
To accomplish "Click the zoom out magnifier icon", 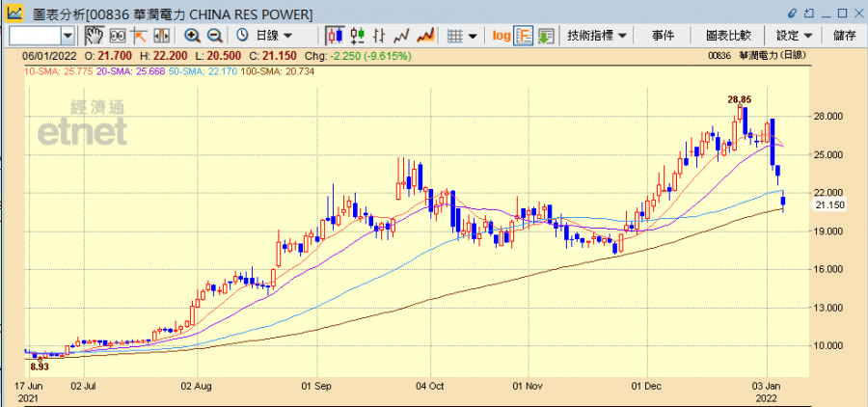I will (x=214, y=36).
